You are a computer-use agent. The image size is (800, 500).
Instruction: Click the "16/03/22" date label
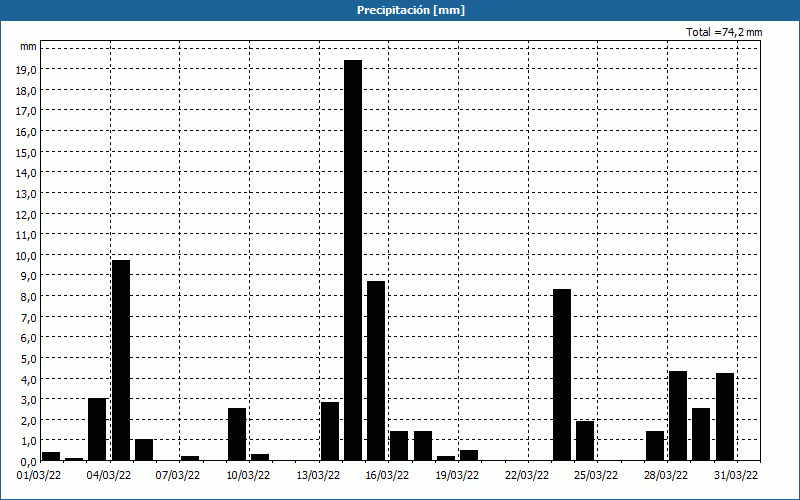tap(387, 475)
